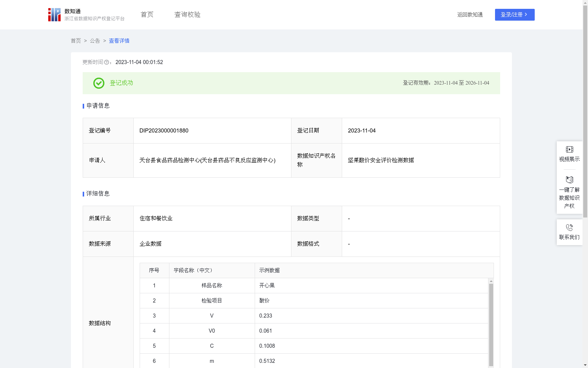Click the 数据结构 row label
Viewport: 588px width, 368px height.
coord(100,323)
